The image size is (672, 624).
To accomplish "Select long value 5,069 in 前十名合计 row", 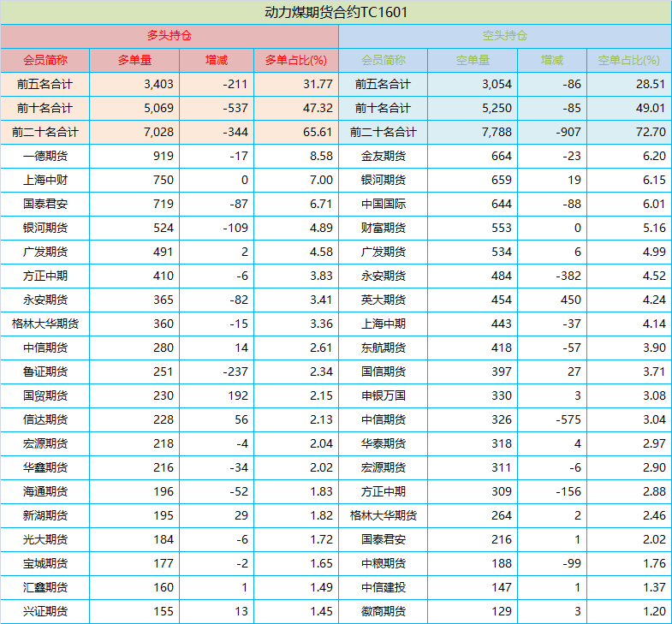I will click(158, 108).
